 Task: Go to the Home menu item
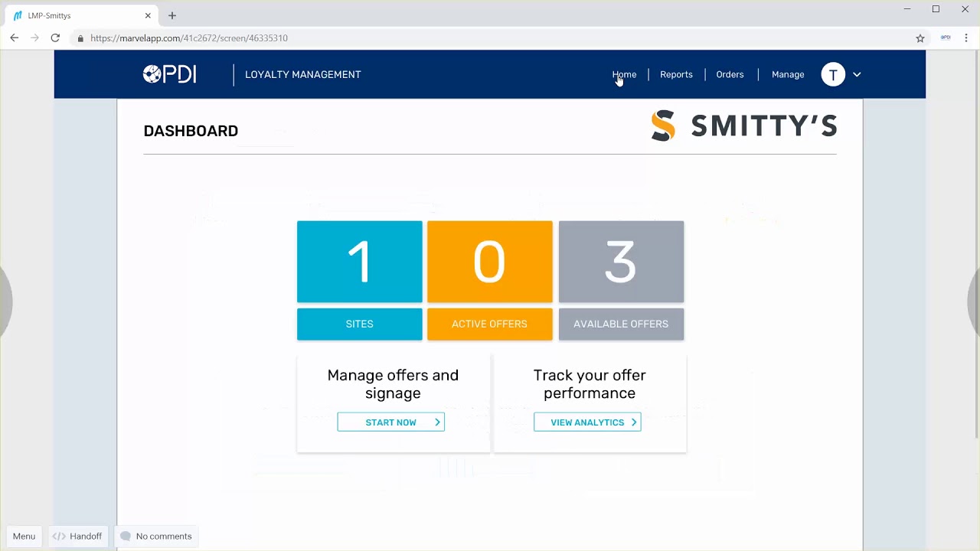pos(624,74)
